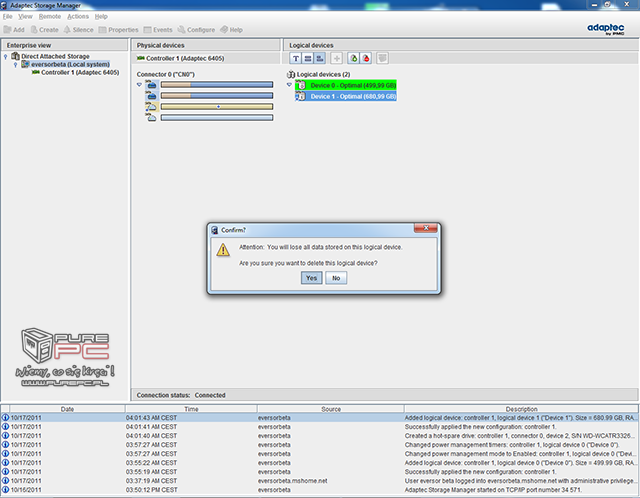Click the warning triangle icon in Confirm dialog
This screenshot has width=640, height=498.
click(223, 250)
